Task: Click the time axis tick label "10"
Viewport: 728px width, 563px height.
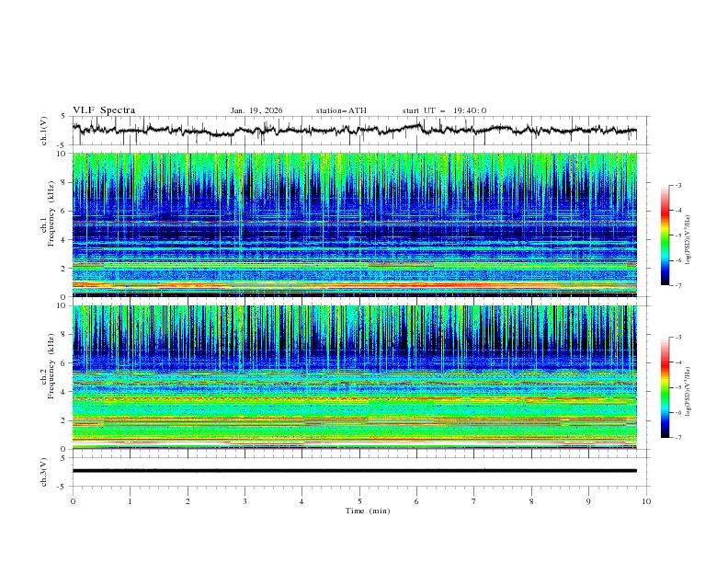Action: pyautogui.click(x=646, y=501)
